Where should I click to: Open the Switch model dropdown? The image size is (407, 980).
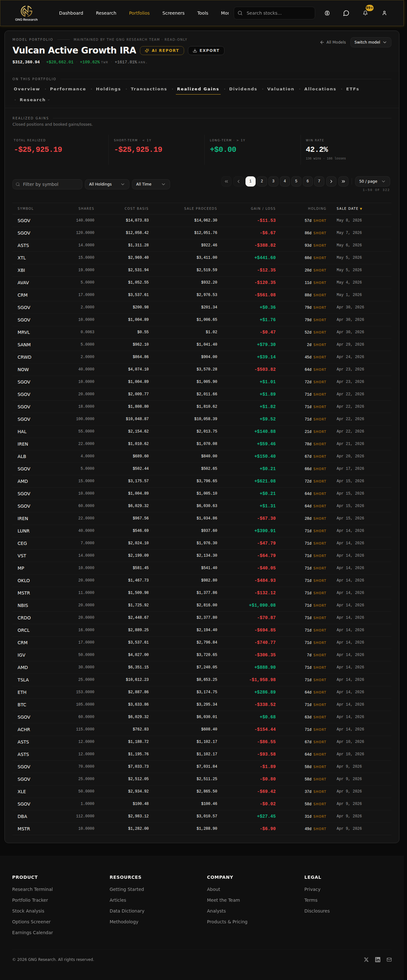click(370, 42)
